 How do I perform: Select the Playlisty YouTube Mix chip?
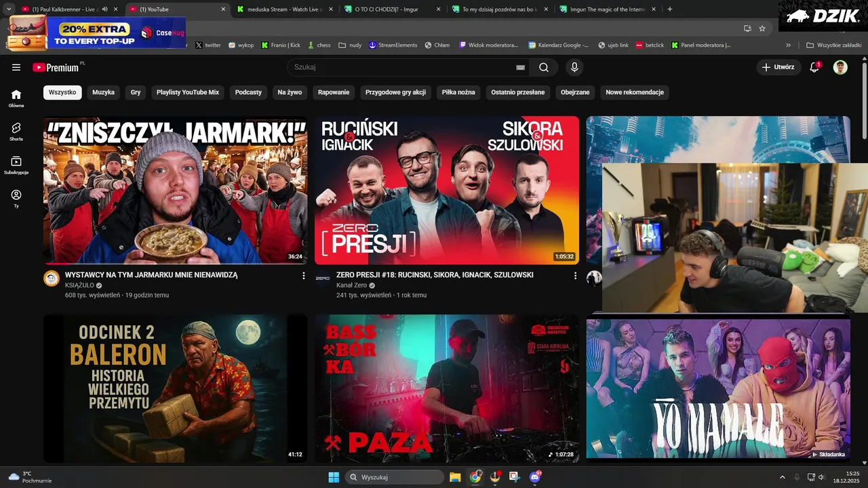click(x=188, y=92)
